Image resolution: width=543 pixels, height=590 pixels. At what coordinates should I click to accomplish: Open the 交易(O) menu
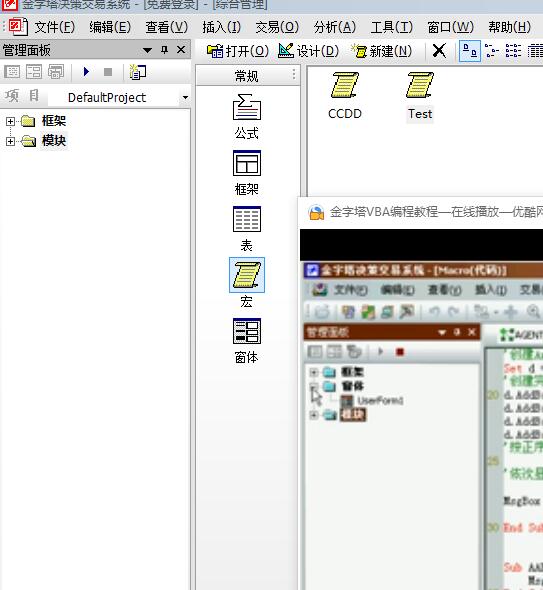277,27
